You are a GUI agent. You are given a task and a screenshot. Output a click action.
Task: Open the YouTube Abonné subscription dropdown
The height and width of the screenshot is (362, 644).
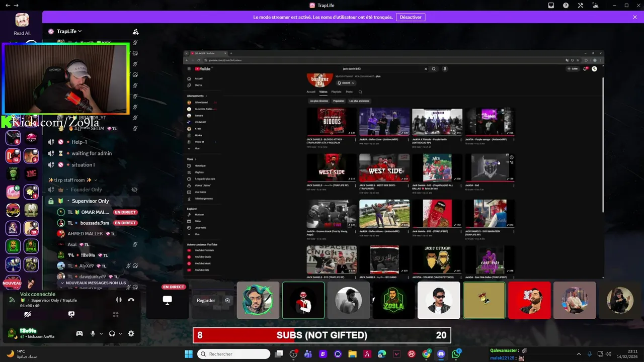(346, 83)
